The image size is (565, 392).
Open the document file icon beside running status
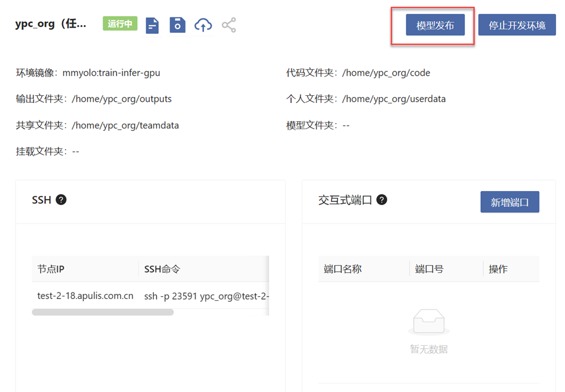click(152, 25)
